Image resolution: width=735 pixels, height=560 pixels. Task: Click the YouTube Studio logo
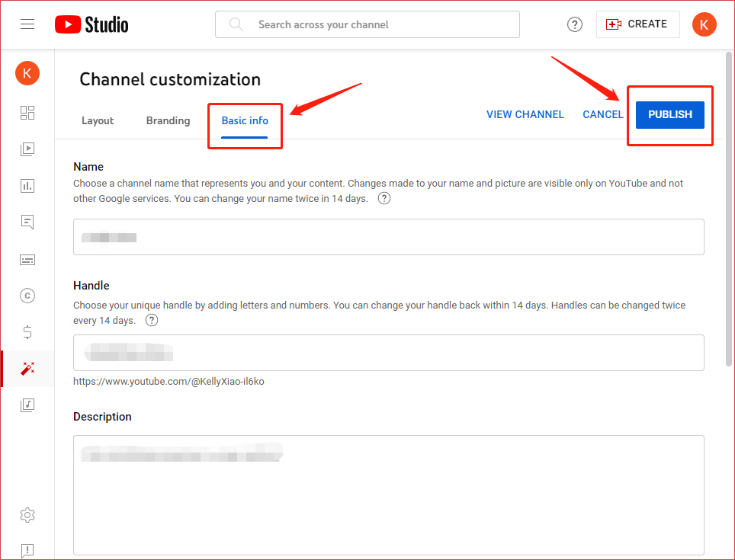91,24
